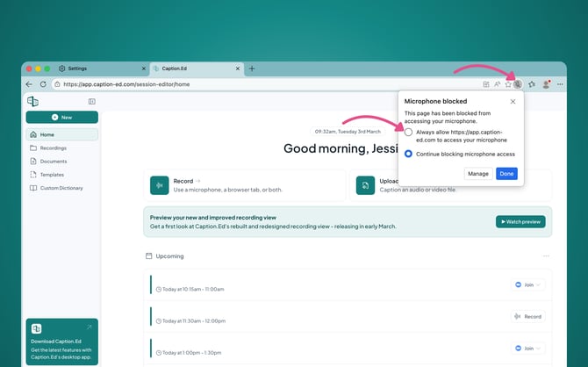Click the Record waveform icon tile
This screenshot has height=367, width=588.
point(159,184)
